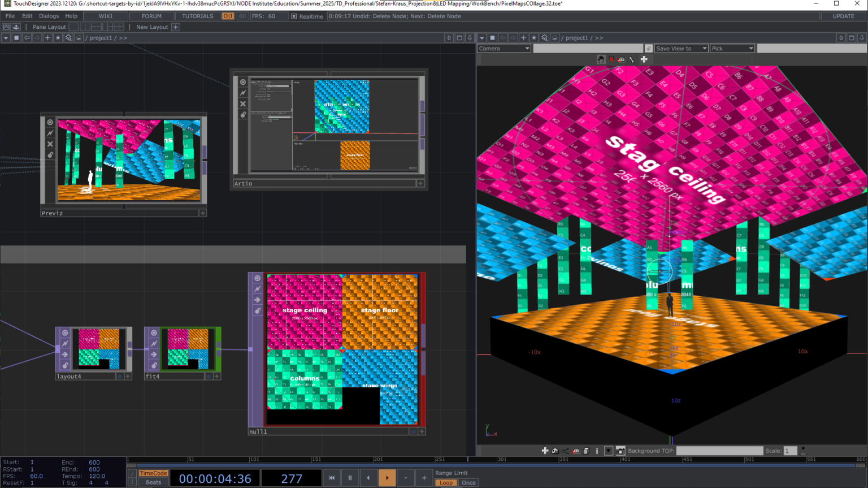This screenshot has width=868, height=488.
Task: Enable Once playback mode
Action: click(x=469, y=482)
